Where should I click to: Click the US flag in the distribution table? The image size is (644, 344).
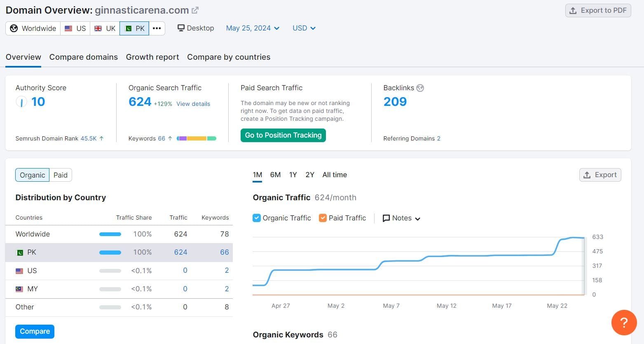coord(19,271)
